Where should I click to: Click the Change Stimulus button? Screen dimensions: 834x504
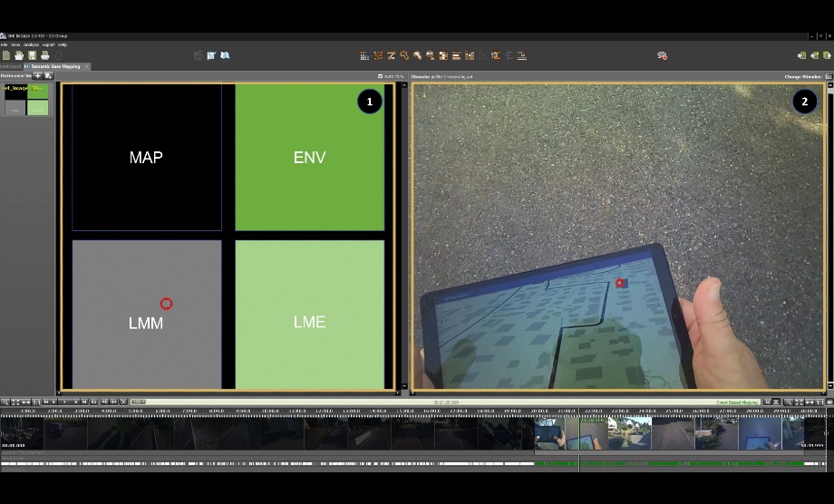tap(802, 76)
